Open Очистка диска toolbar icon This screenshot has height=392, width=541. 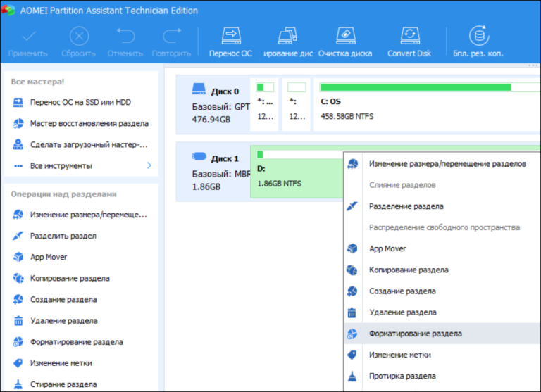coord(346,35)
